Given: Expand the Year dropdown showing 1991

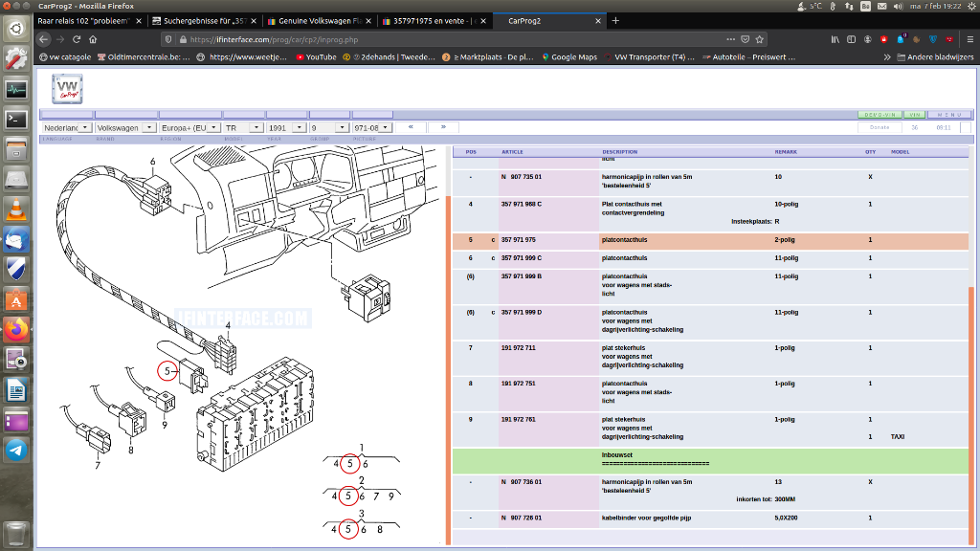Looking at the screenshot, I should (287, 127).
